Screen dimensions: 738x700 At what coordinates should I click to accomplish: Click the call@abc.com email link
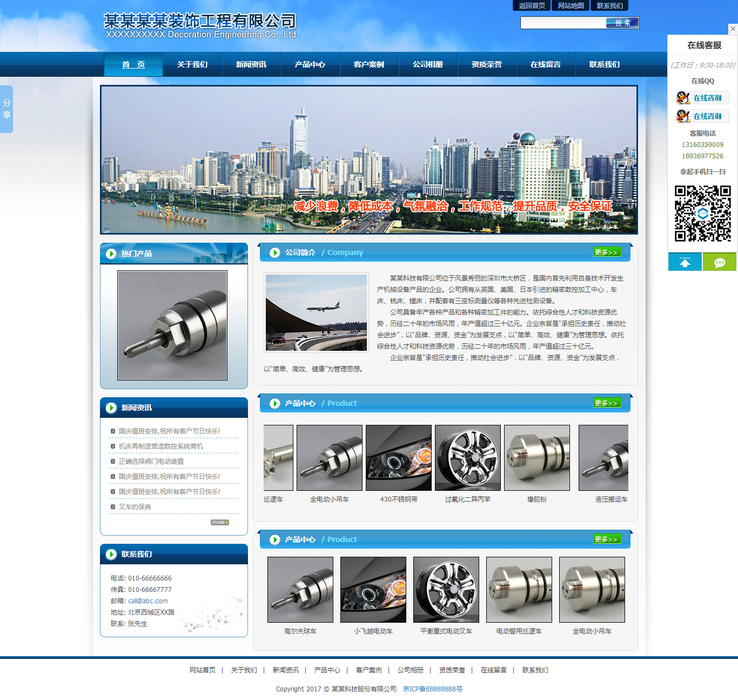147,601
